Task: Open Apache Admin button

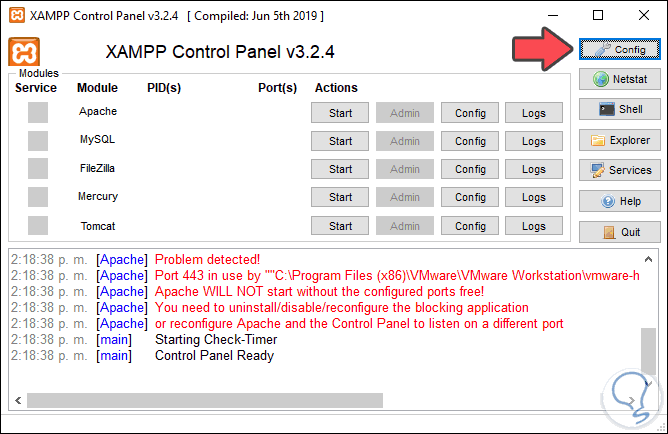Action: coord(405,113)
